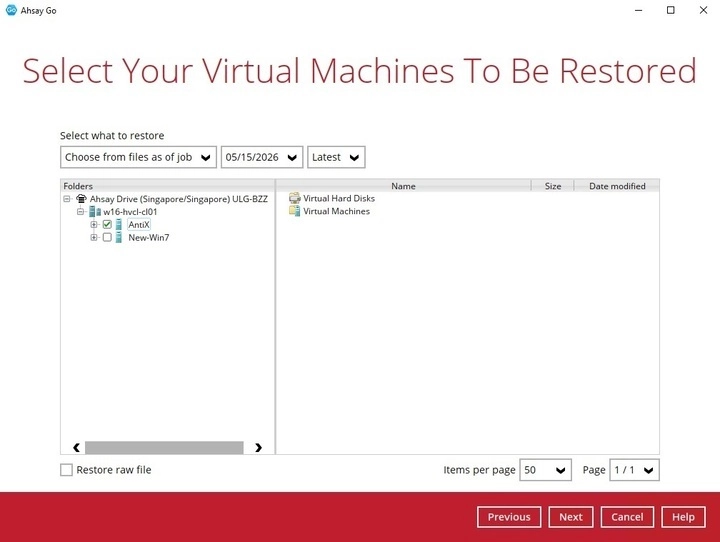This screenshot has width=720, height=542.
Task: Collapse the w16-hvcl-cl01 tree node
Action: 80,212
